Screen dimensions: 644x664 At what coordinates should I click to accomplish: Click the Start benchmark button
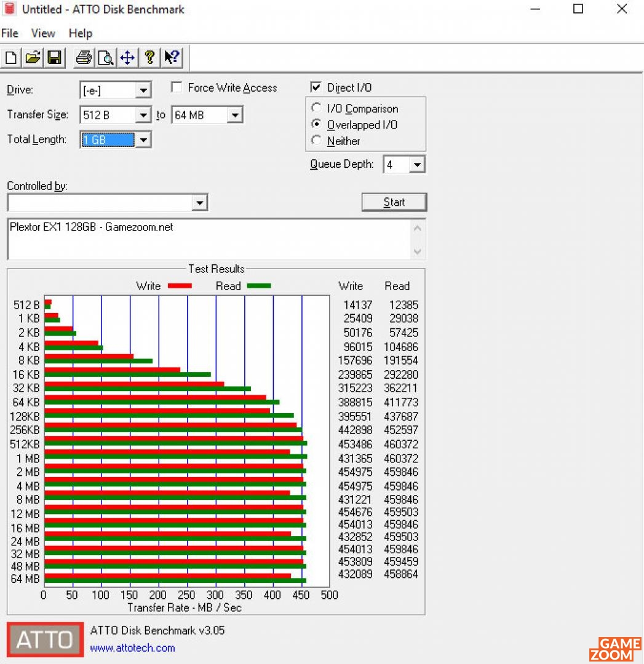pos(394,202)
